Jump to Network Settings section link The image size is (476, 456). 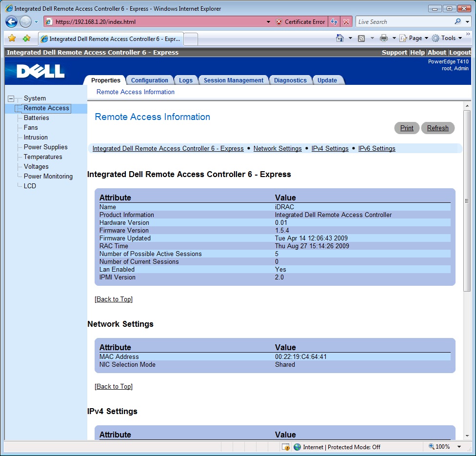278,148
